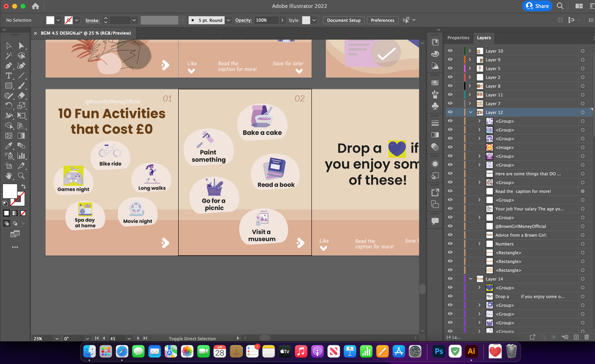595x364 pixels.
Task: Select the Rotate tool
Action: [9, 106]
